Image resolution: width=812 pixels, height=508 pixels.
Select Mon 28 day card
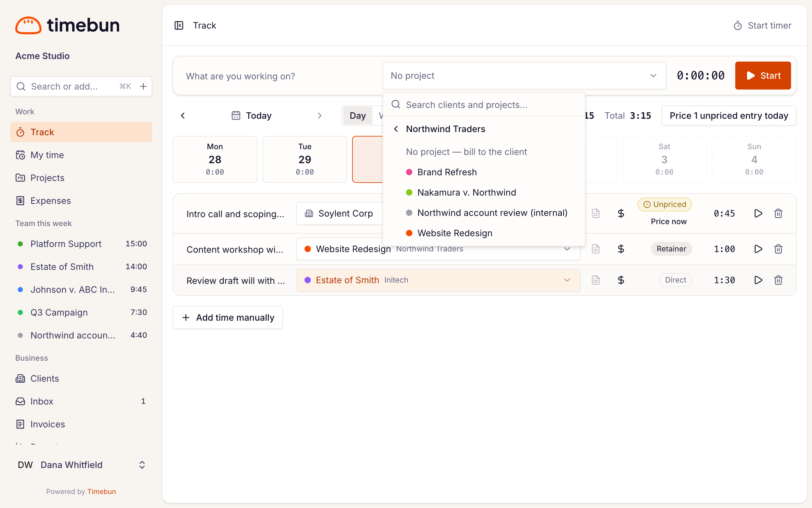215,159
